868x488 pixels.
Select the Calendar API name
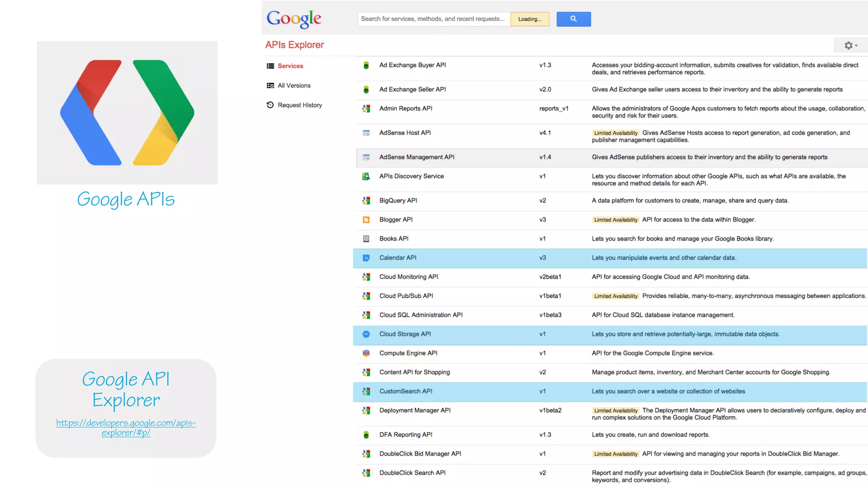(x=398, y=258)
